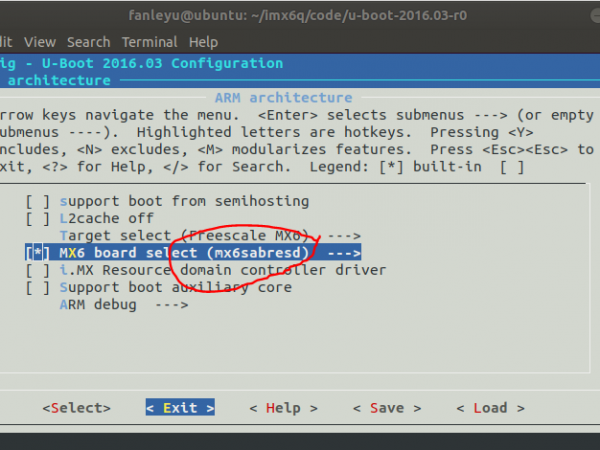The width and height of the screenshot is (600, 450).
Task: Open the View menu in terminal
Action: tap(40, 42)
